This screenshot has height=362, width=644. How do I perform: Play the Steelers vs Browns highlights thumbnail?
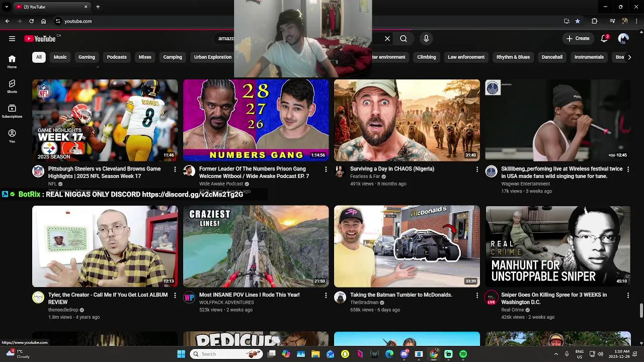coord(105,120)
